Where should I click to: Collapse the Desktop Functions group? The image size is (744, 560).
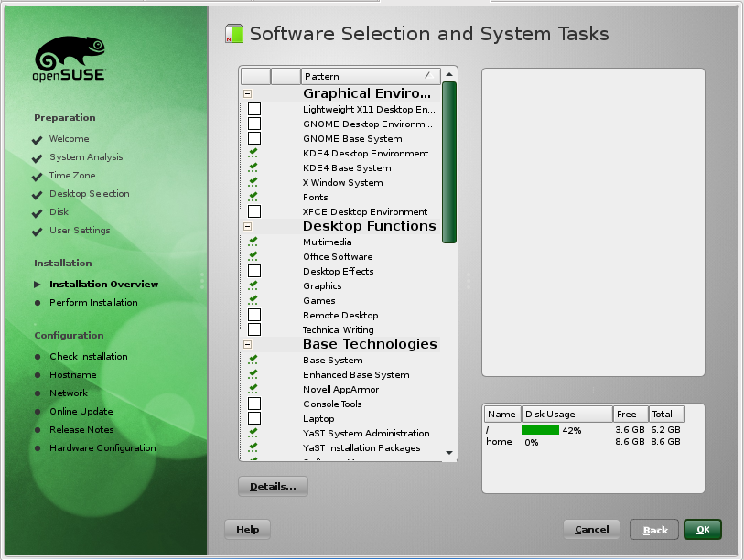click(x=248, y=226)
